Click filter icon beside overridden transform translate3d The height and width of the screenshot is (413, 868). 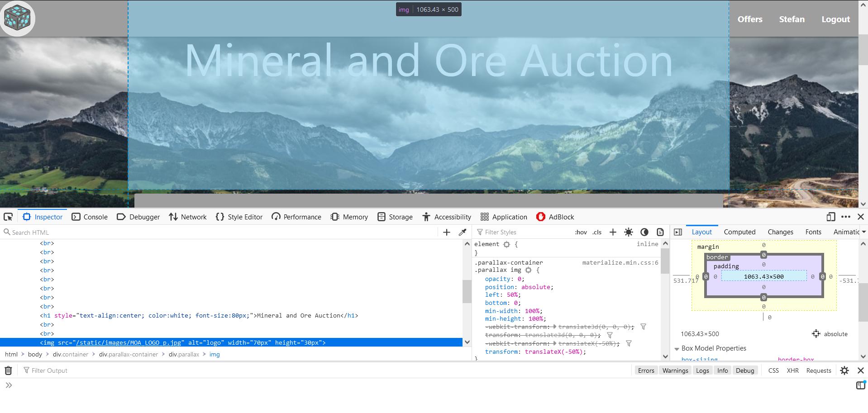pos(610,335)
